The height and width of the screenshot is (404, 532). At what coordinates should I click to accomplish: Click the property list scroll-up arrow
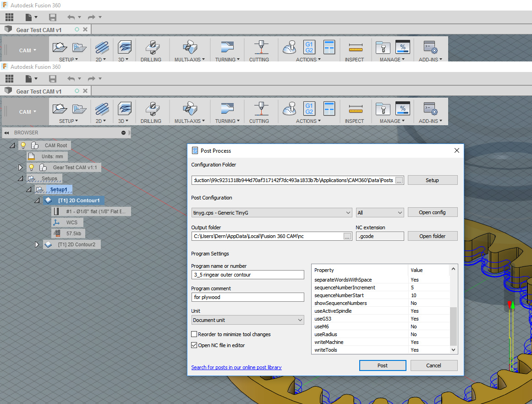[x=453, y=269]
